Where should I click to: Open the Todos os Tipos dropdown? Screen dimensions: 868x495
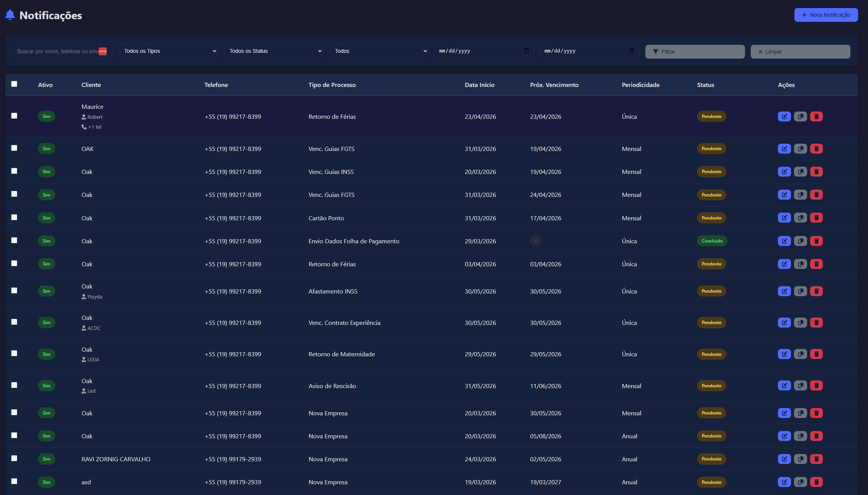point(168,51)
